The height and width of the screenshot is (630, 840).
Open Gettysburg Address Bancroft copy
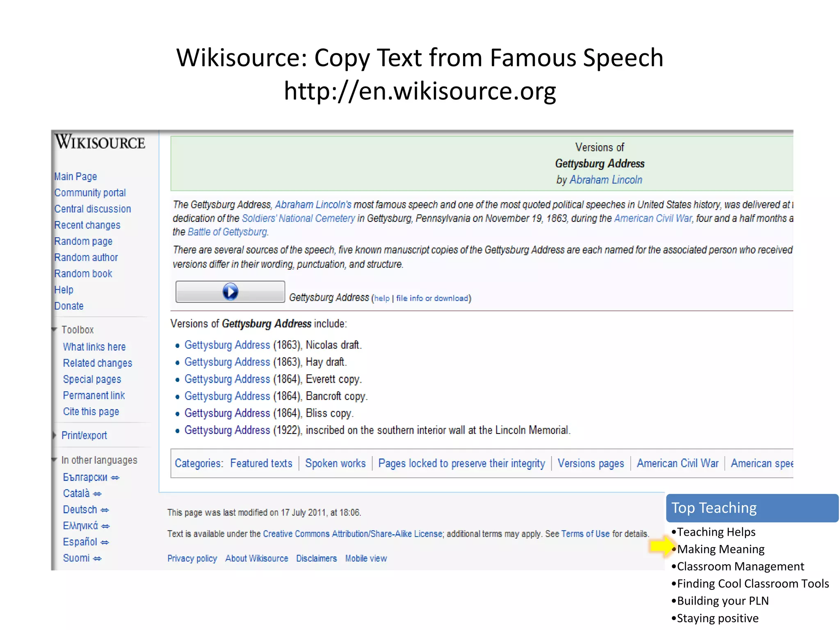[227, 396]
